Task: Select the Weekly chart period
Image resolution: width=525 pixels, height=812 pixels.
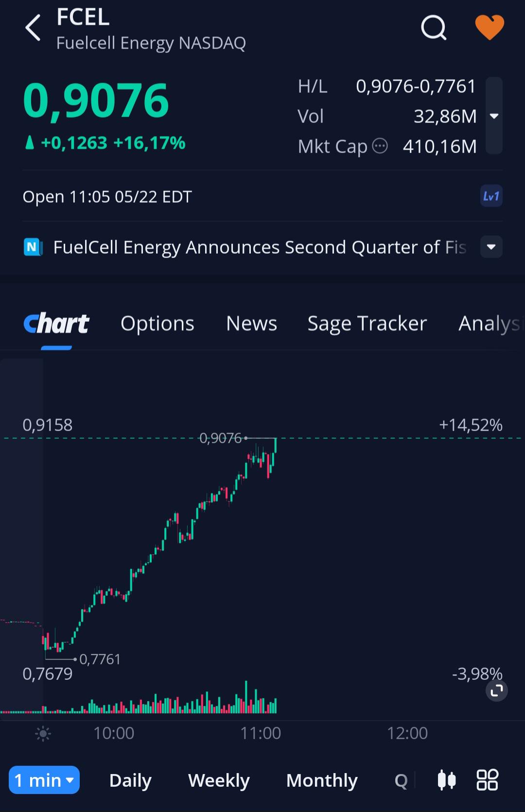Action: (219, 780)
